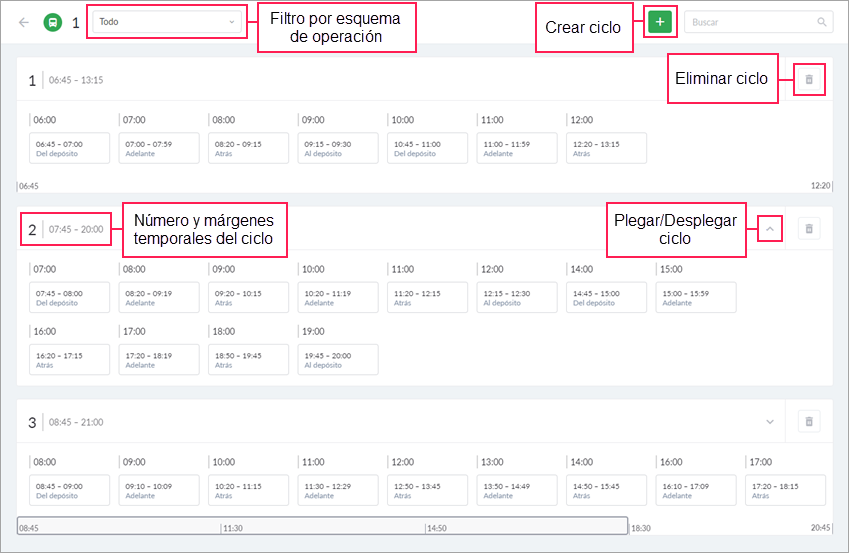This screenshot has width=849, height=553.
Task: Select the 06:45 – 07:00 trip in cycle 1
Action: (x=69, y=148)
